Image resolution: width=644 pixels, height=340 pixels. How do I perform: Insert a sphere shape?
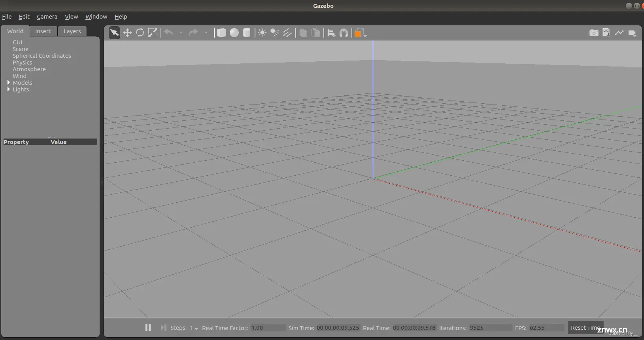(234, 32)
